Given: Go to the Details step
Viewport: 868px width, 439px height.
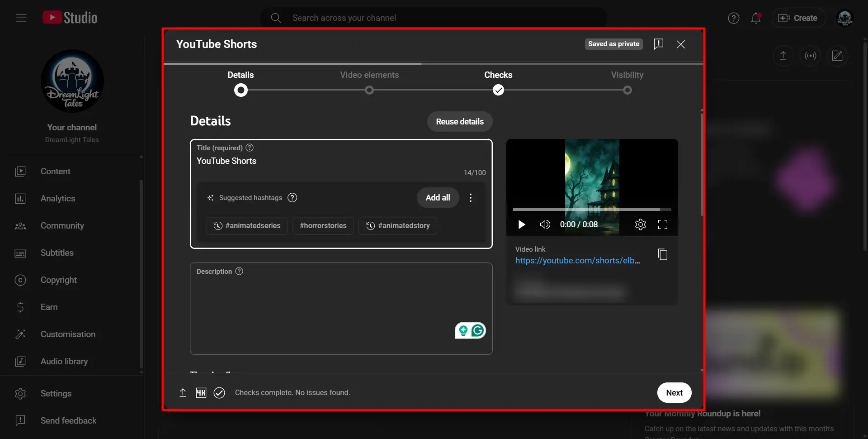Looking at the screenshot, I should pos(241,83).
